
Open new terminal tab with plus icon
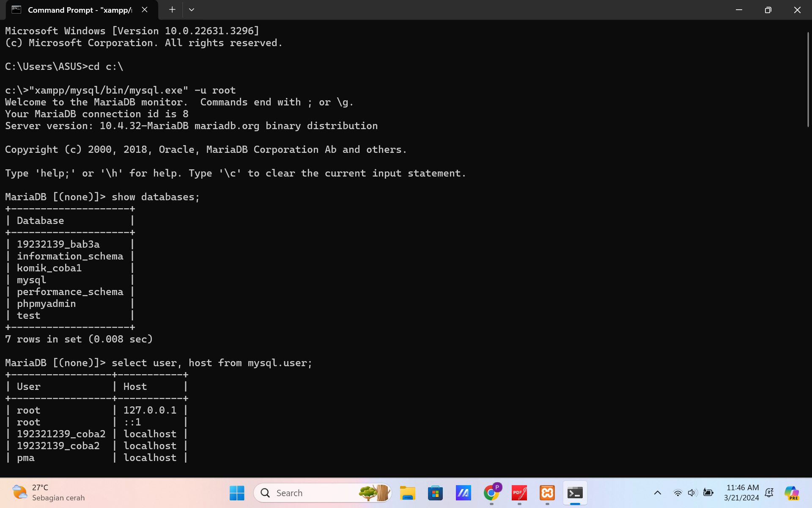[172, 10]
